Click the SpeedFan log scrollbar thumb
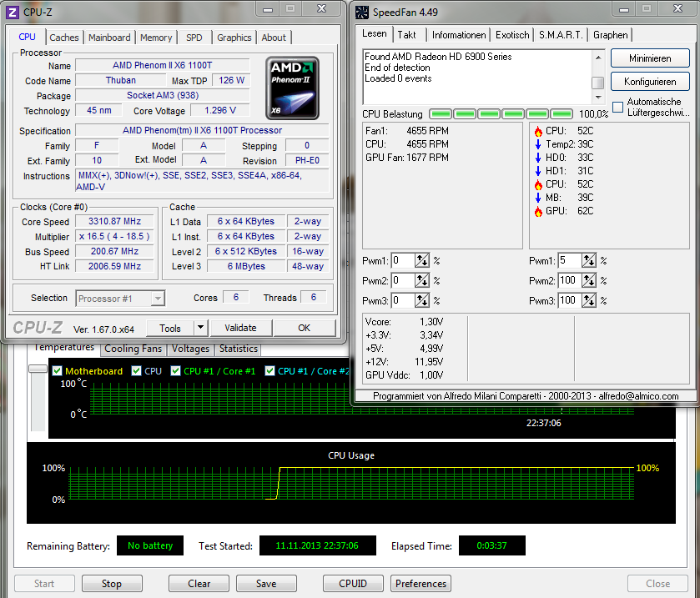The height and width of the screenshot is (598, 700). (x=597, y=83)
